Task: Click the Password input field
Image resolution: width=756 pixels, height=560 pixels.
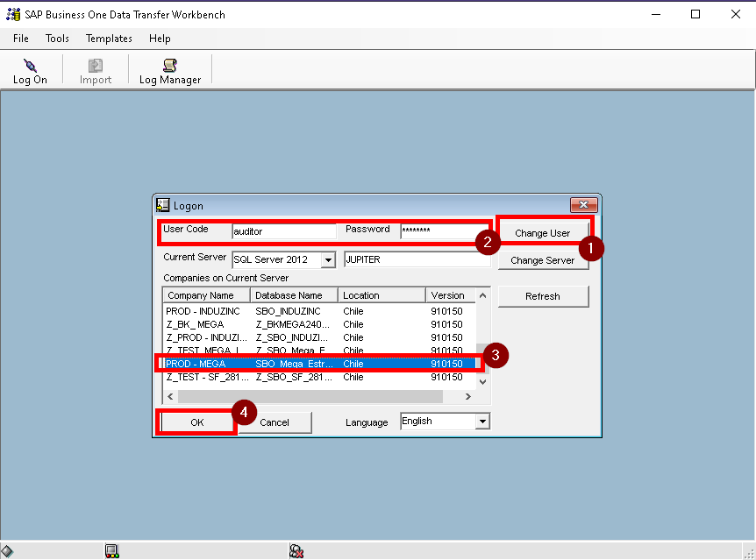Action: point(444,230)
